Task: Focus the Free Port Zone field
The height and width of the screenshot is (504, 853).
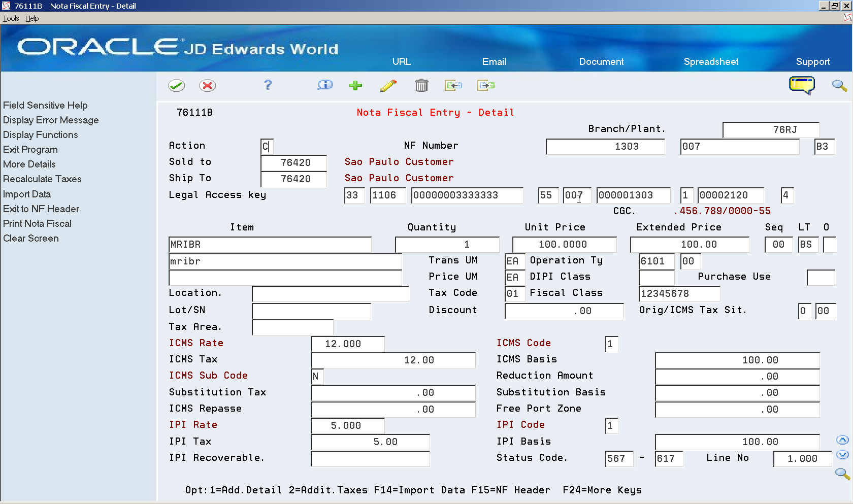Action: 738,410
